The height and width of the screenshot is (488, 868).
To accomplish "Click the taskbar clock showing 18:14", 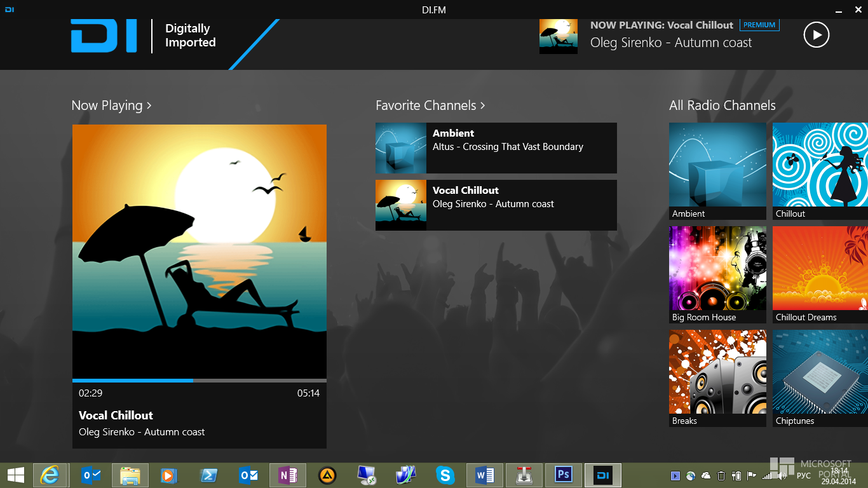I will (x=839, y=475).
